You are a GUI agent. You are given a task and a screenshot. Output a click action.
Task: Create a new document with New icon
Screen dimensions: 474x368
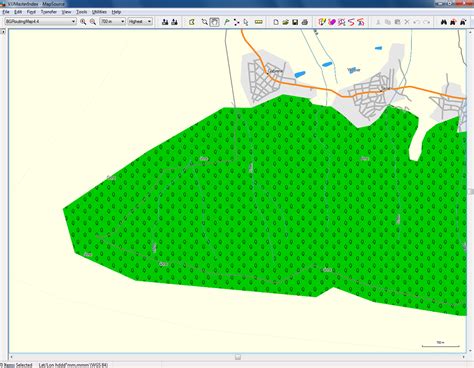[276, 22]
